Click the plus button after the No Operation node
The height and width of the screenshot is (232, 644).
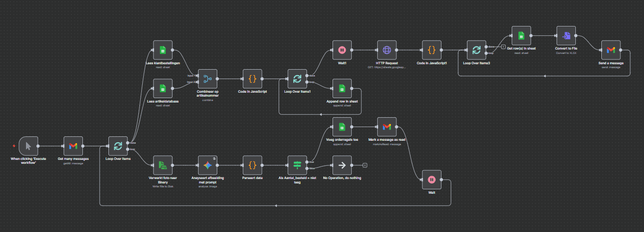pos(364,165)
